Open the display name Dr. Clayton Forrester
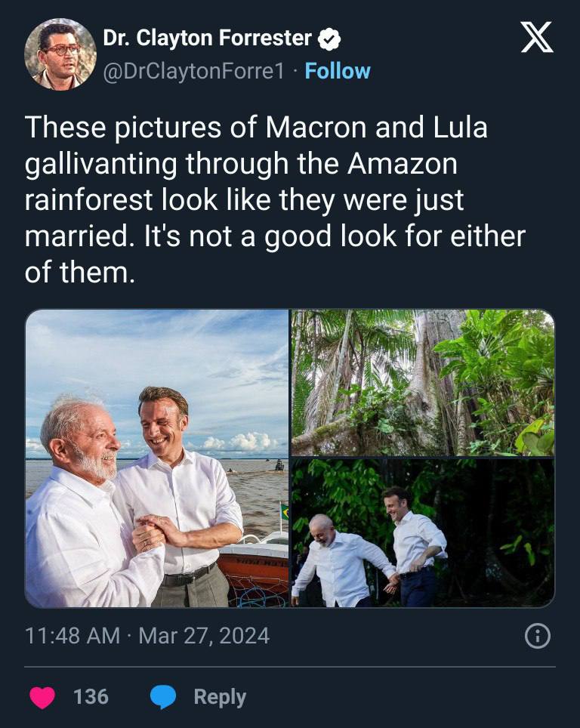This screenshot has width=580, height=728. [x=207, y=38]
